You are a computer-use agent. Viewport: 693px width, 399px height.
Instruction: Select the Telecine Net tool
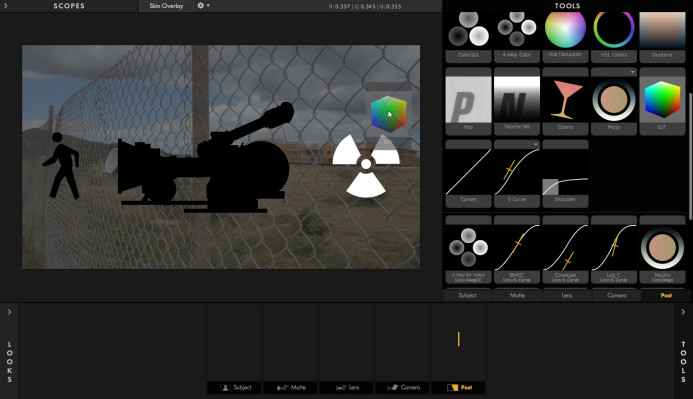pyautogui.click(x=517, y=100)
